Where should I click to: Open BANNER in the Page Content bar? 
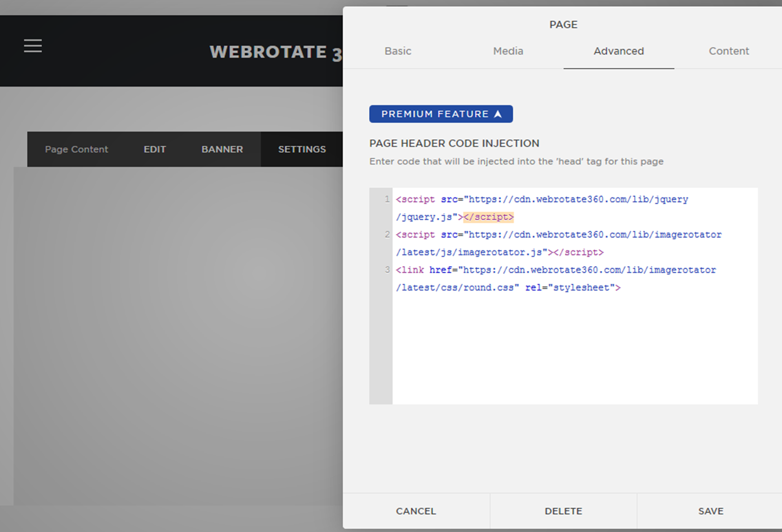click(222, 149)
